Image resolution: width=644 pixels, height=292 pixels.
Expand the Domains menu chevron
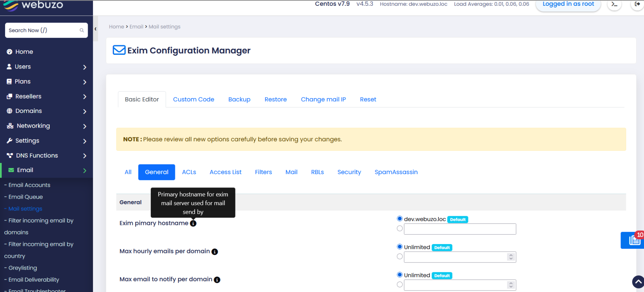point(85,111)
